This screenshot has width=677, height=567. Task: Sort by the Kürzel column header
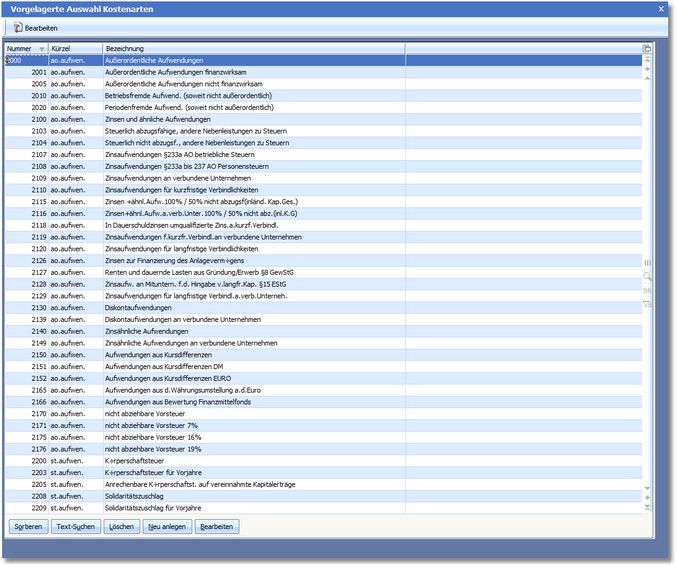(x=75, y=48)
